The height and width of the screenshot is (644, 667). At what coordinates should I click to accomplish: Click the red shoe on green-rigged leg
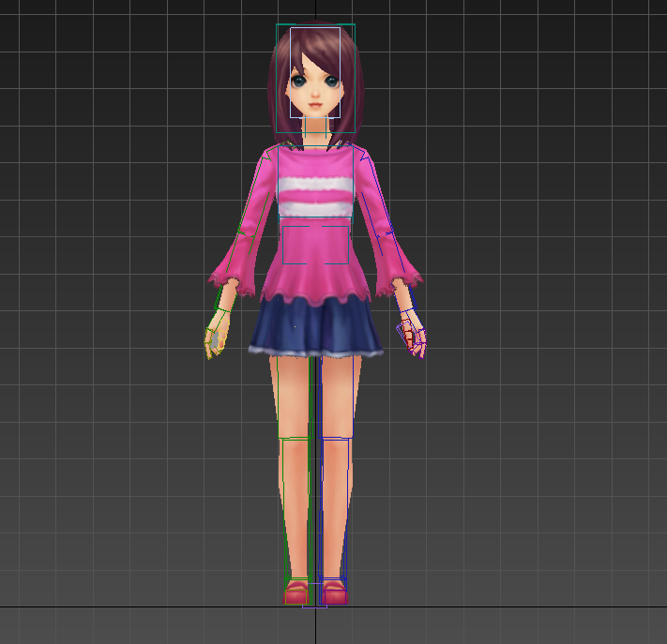coord(296,592)
